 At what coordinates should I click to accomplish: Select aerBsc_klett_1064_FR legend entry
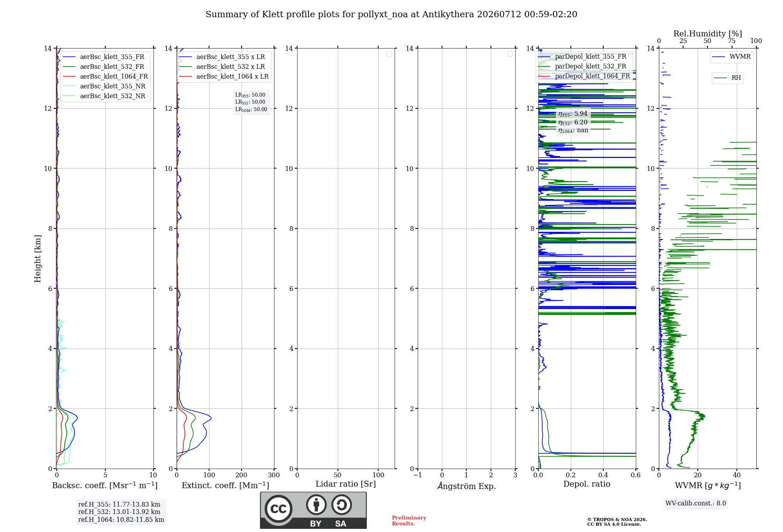105,77
